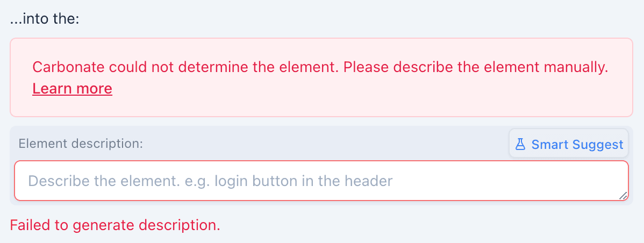Click the "...into the:" heading text
Viewport: 644px width, 243px height.
click(x=45, y=20)
